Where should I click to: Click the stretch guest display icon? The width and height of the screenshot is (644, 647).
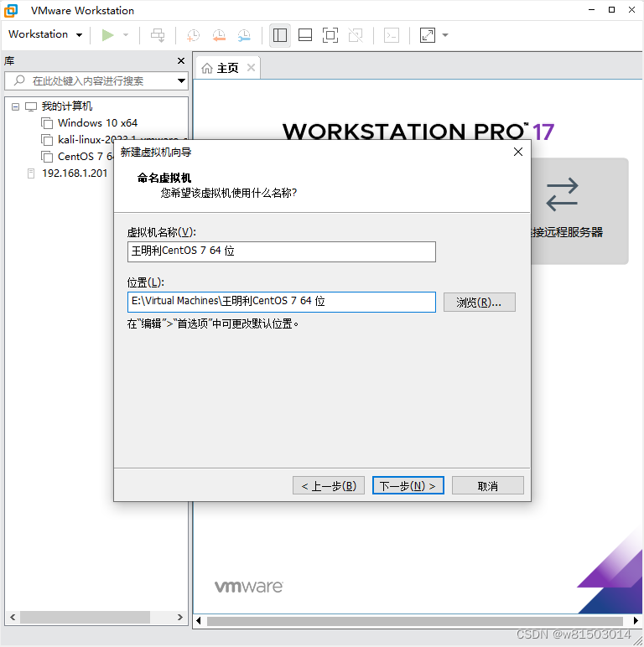point(428,35)
